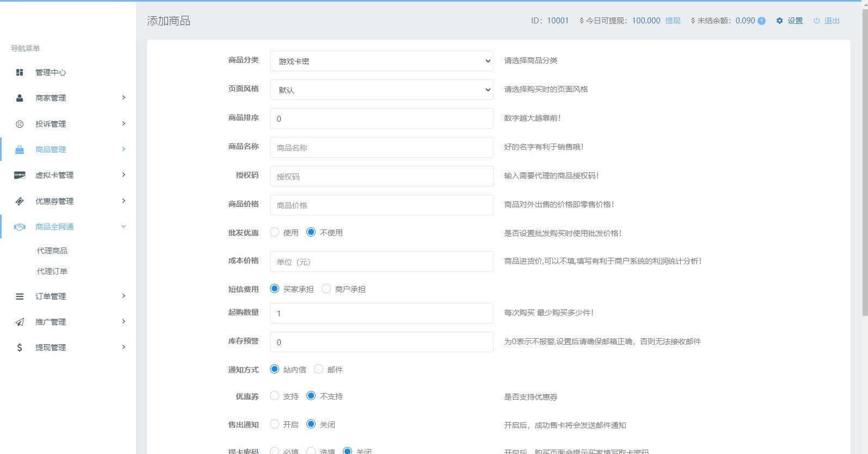Click into the 起购数量 field

381,313
